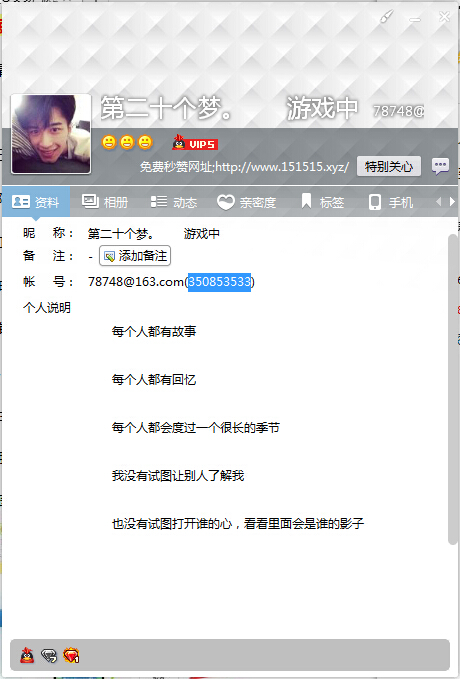The image size is (460, 679).
Task: Click the first smiley level icon
Action: tap(109, 142)
